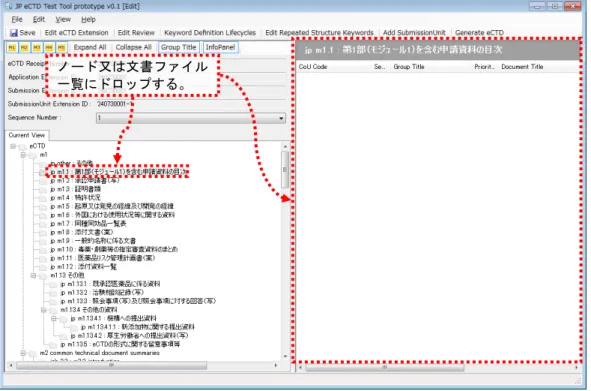Screen dimensions: 591x391
Task: Select the jp m1.13.3 tree node
Action: (x=138, y=301)
